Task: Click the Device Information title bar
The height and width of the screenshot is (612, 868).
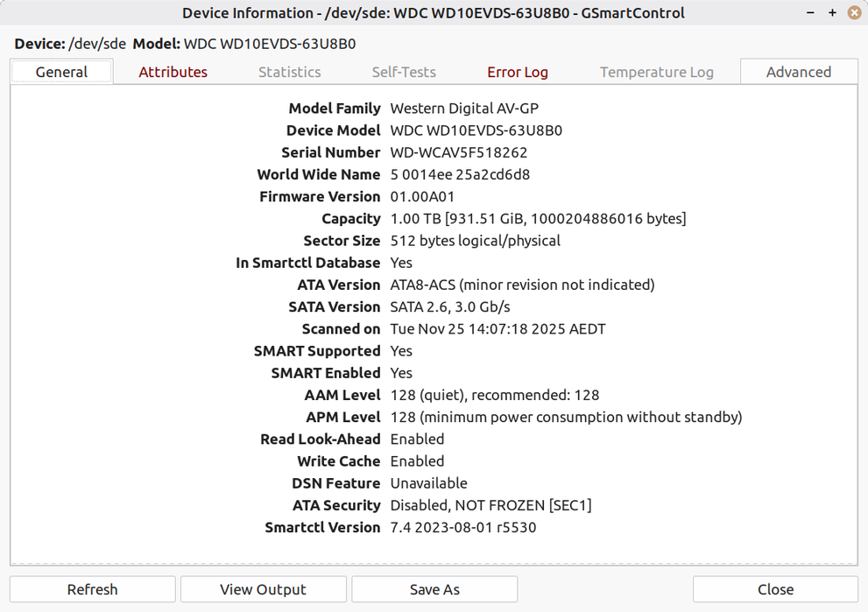Action: [x=433, y=13]
